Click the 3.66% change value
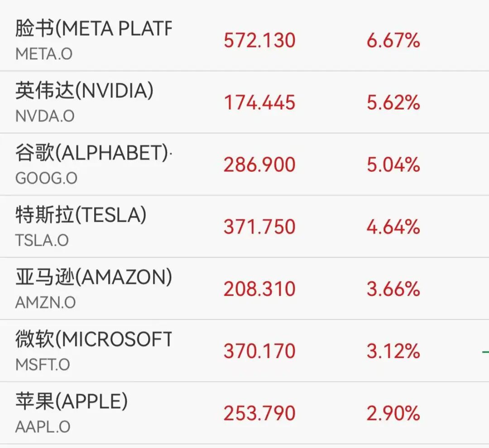The image size is (489, 448). (x=393, y=289)
